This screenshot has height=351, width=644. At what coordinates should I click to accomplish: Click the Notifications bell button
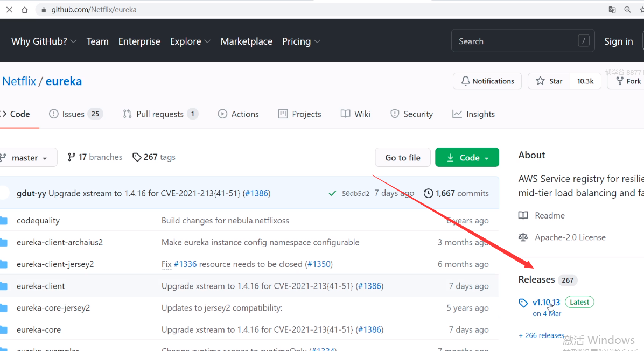point(487,81)
